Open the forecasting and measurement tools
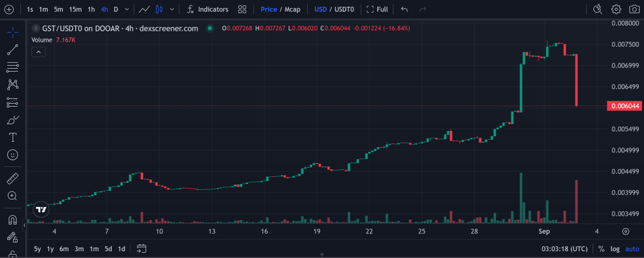The width and height of the screenshot is (644, 258). pyautogui.click(x=13, y=102)
